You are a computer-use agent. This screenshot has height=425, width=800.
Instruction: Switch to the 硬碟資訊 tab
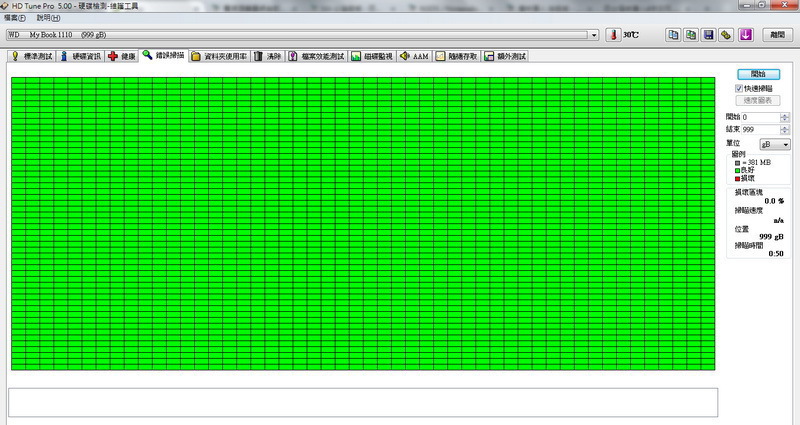coord(81,56)
